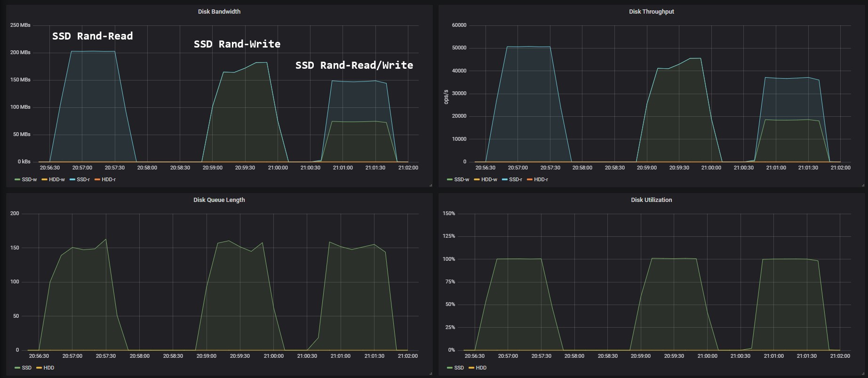This screenshot has height=378, width=868.
Task: Click the "125%" axis label in Disk Utilization
Action: (449, 236)
